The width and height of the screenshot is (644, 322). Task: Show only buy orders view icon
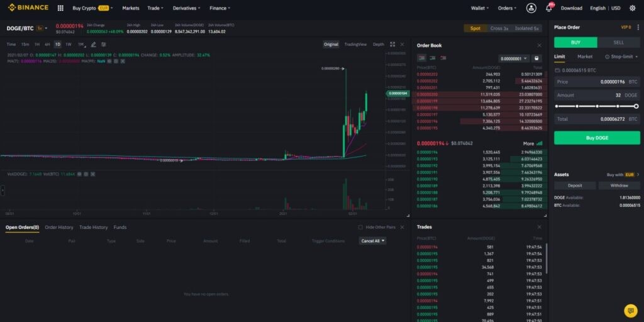click(x=433, y=58)
